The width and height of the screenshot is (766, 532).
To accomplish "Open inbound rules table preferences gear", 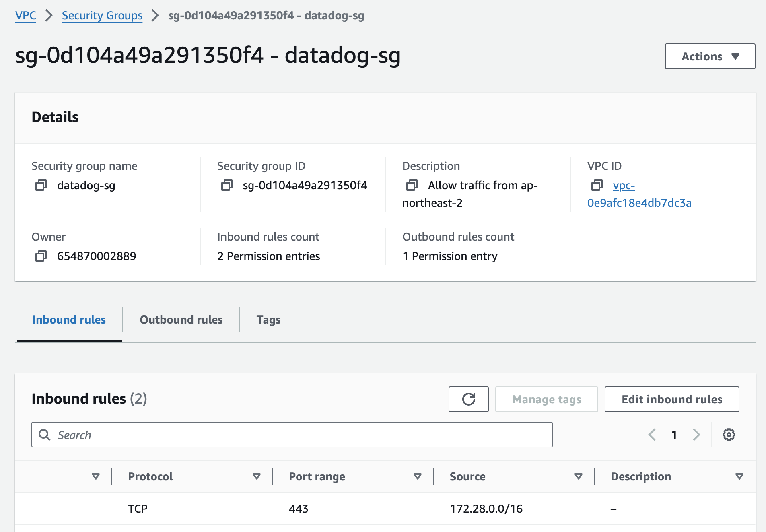I will coord(729,435).
